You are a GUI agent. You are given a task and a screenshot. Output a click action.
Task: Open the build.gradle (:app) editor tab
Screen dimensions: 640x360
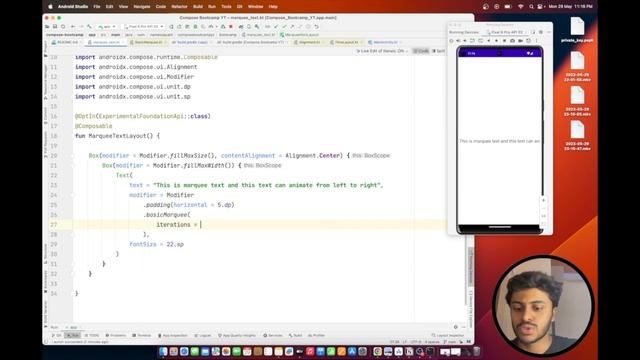click(190, 42)
